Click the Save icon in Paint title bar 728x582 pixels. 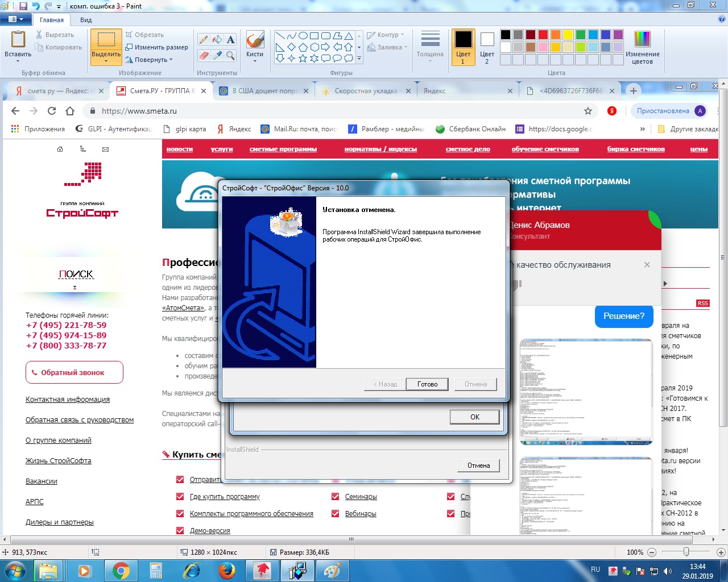tap(23, 6)
